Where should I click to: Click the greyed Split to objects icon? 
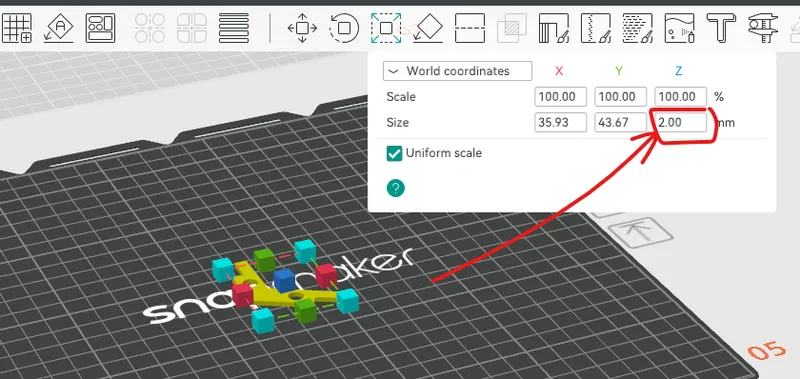150,28
